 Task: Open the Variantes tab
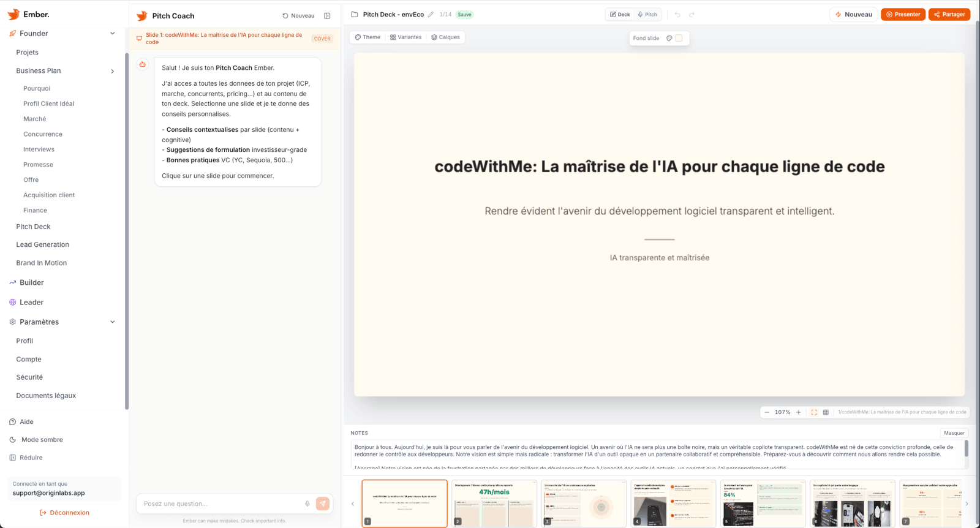[405, 37]
